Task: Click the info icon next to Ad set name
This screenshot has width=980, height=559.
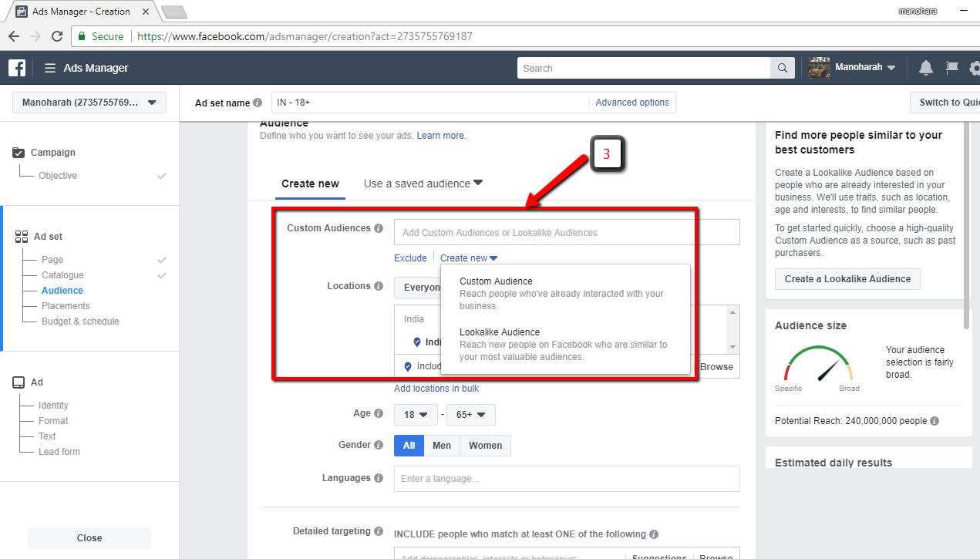Action: (x=258, y=103)
